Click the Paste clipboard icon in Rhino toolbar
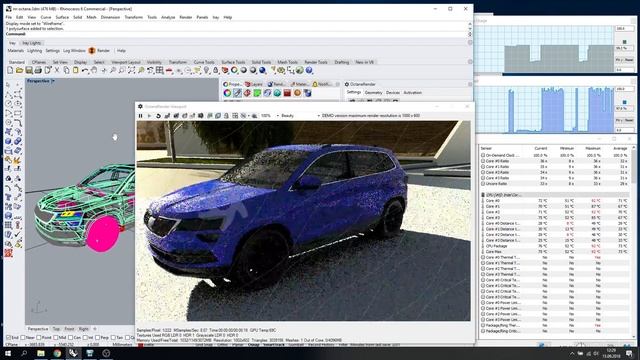 click(x=76, y=71)
